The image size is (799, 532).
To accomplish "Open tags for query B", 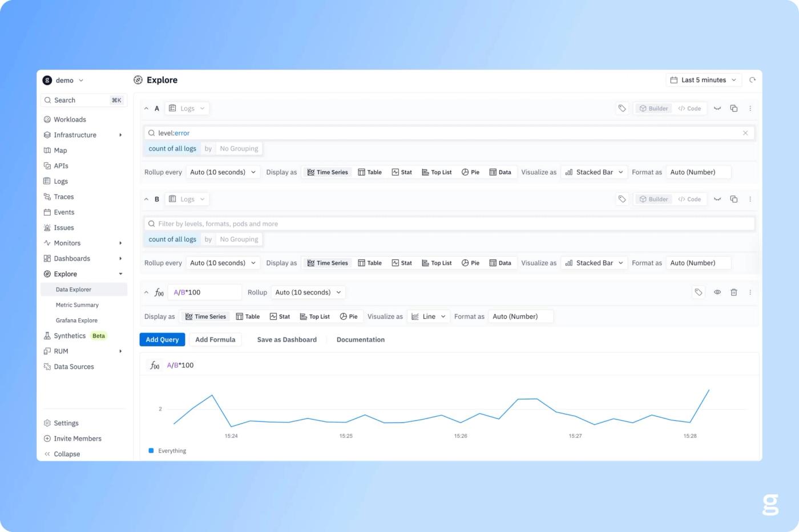I will [622, 199].
